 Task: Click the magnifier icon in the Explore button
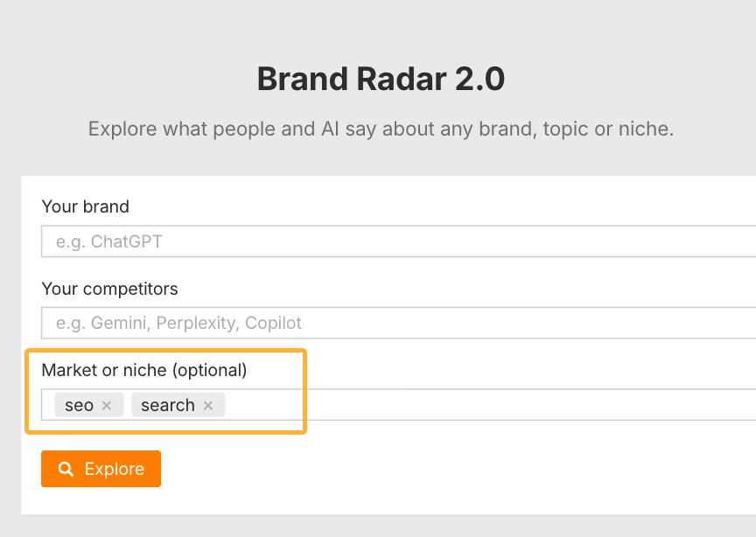coord(66,469)
